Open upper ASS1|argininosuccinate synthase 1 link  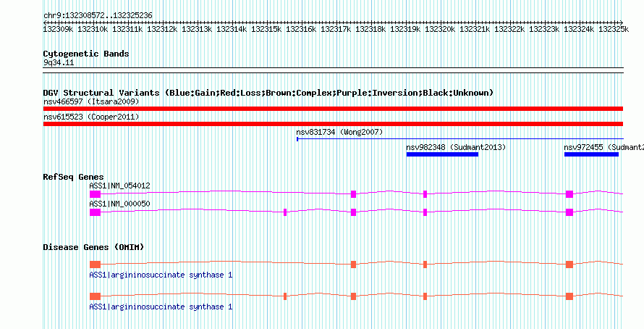pos(161,275)
